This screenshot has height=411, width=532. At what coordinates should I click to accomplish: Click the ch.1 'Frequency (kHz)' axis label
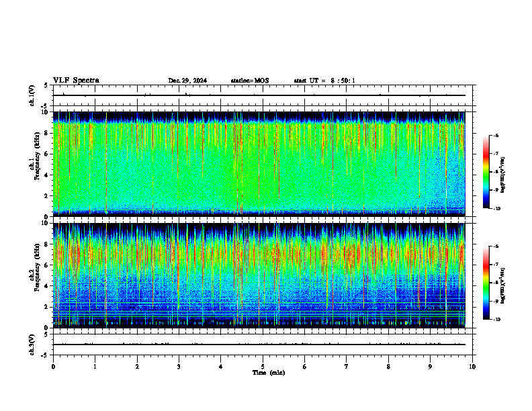[x=37, y=155]
